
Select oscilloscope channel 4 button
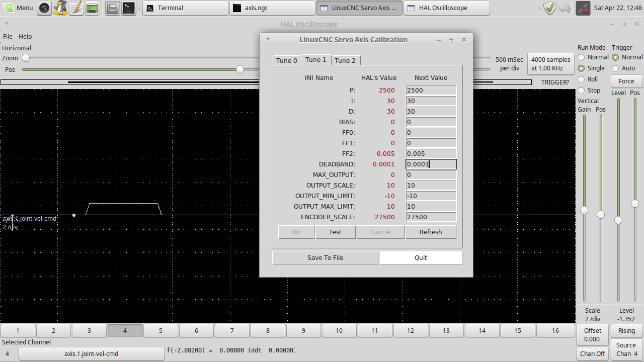125,330
